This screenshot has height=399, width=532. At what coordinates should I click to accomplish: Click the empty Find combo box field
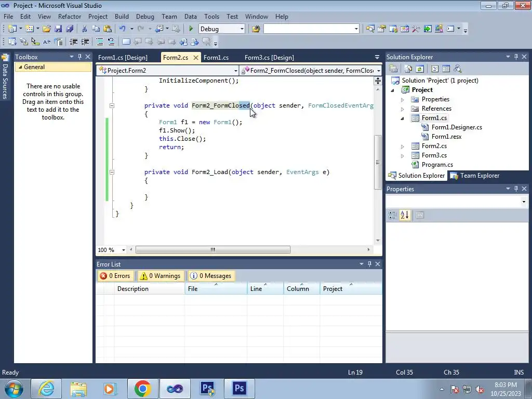311,29
